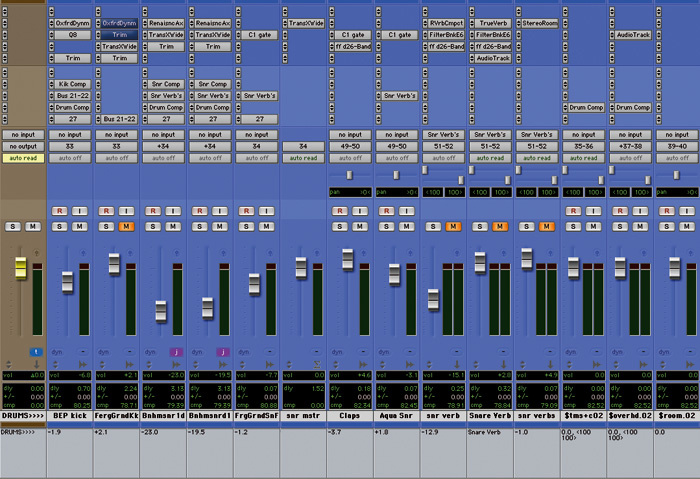Click the DRUMS yellow volume fader
The height and width of the screenshot is (479, 700).
[19, 268]
